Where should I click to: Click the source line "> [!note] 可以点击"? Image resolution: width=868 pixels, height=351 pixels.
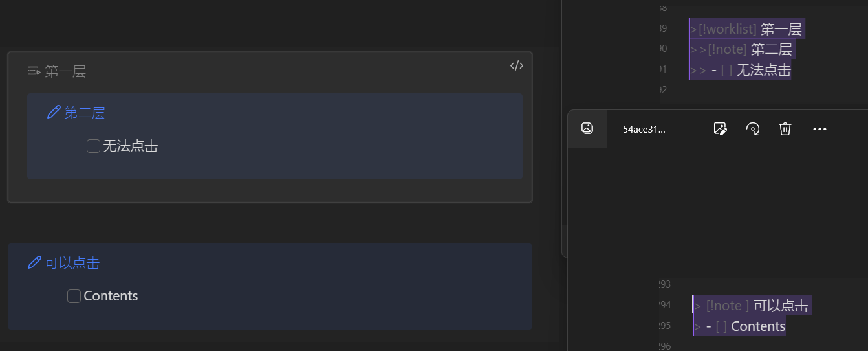(x=752, y=305)
